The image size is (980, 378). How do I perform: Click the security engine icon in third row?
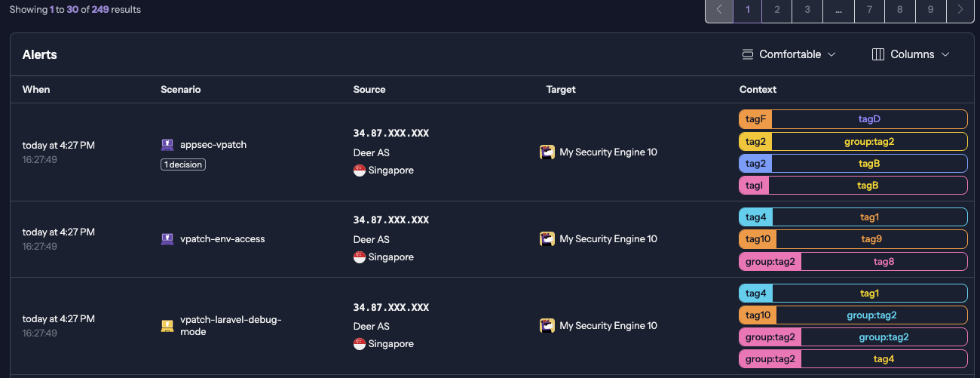click(547, 326)
